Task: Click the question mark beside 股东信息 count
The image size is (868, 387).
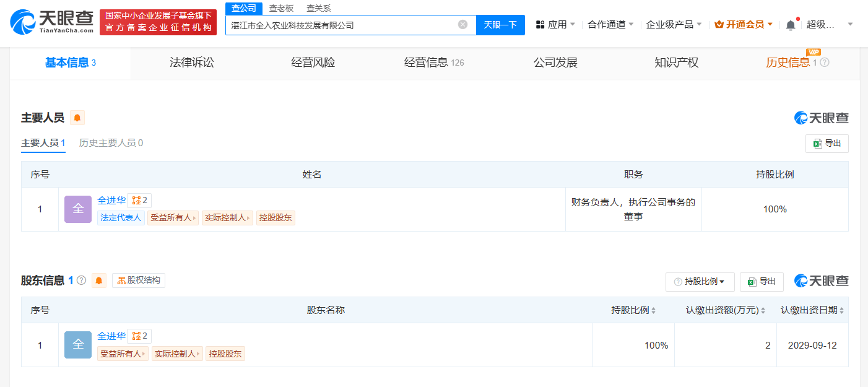Action: click(81, 280)
